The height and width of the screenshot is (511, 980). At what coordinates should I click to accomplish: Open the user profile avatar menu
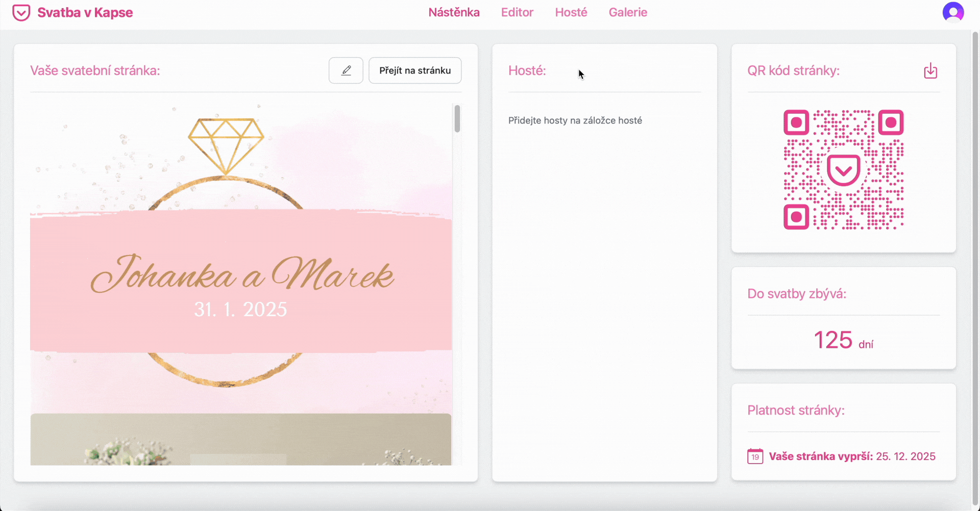coord(952,12)
